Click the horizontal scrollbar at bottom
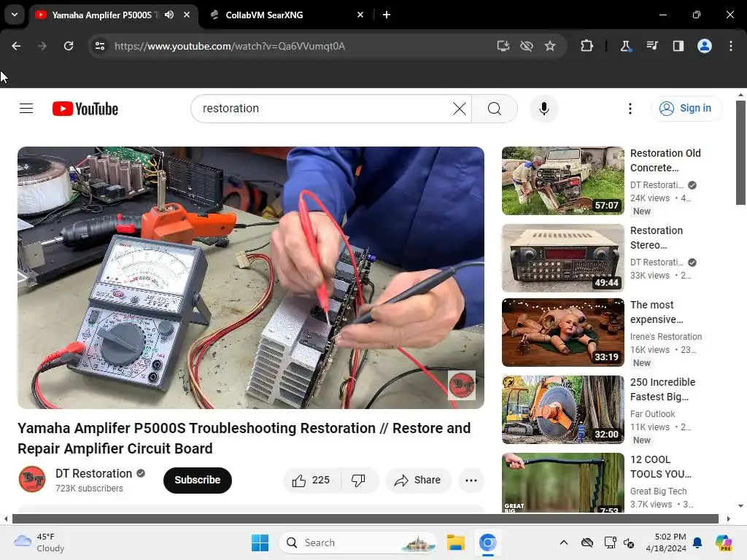747x560 pixels. (x=365, y=518)
